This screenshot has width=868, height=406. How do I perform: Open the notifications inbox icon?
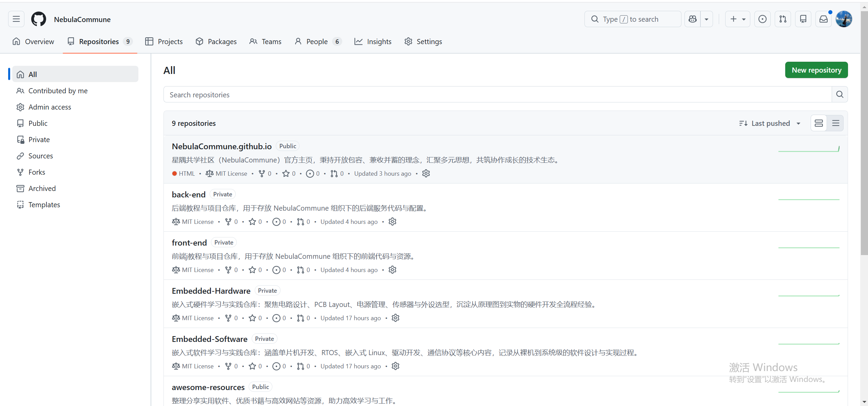tap(823, 19)
